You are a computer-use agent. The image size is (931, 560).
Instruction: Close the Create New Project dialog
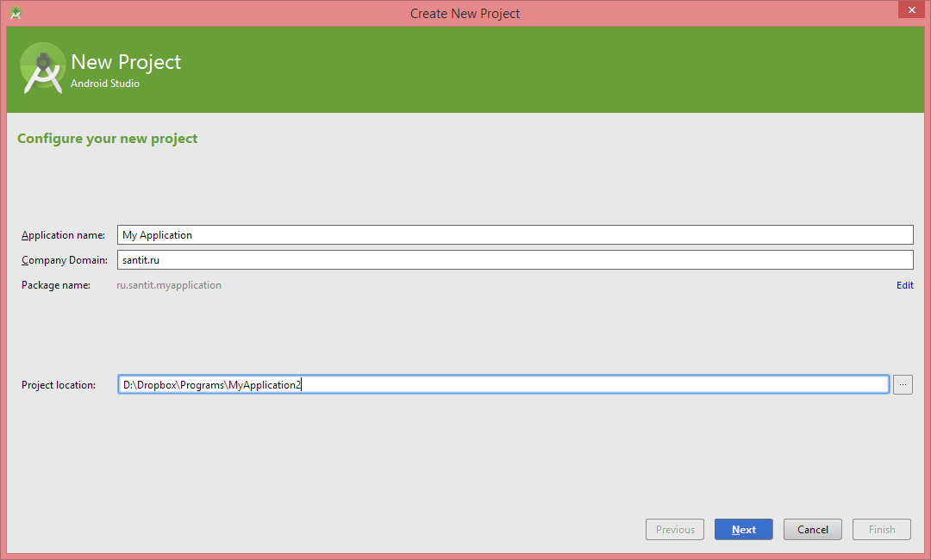point(911,9)
